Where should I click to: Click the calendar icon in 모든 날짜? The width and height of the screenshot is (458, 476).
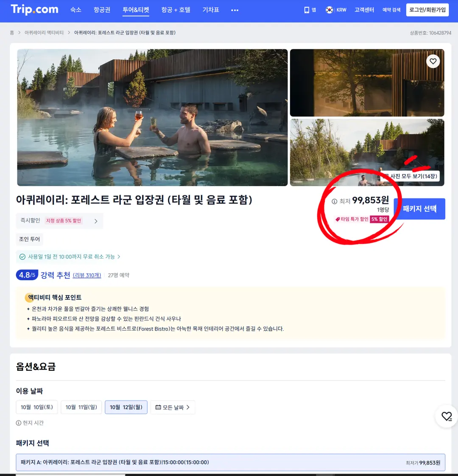coord(158,407)
